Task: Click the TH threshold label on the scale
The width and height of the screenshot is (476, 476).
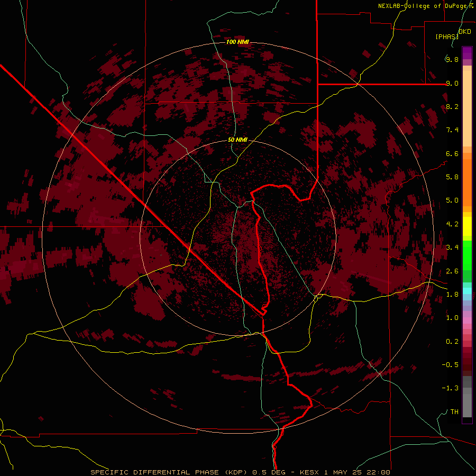Action: [x=454, y=411]
